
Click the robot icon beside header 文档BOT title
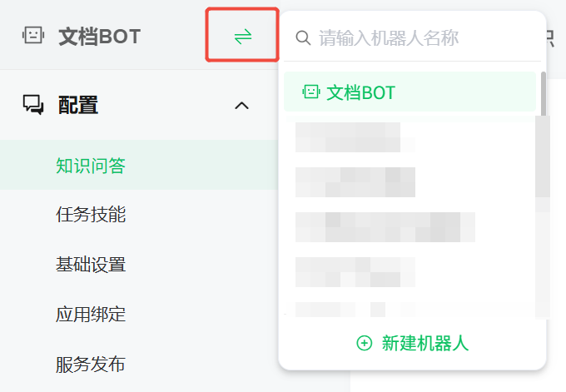tap(33, 36)
